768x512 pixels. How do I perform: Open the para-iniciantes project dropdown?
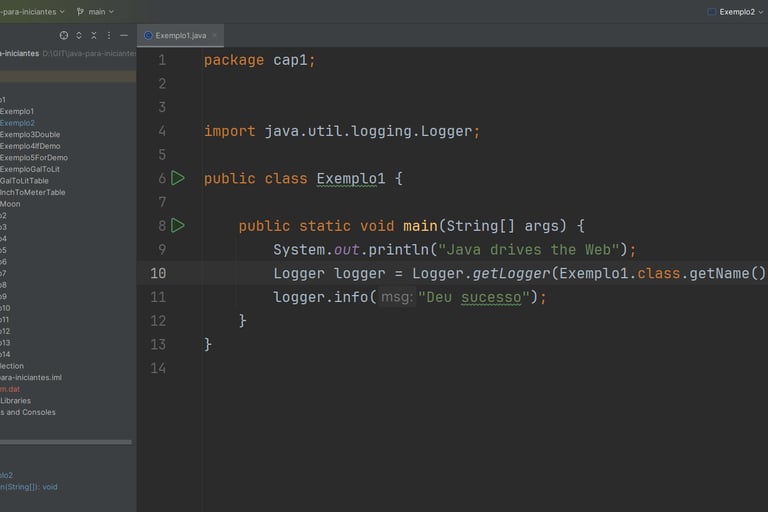click(x=32, y=12)
